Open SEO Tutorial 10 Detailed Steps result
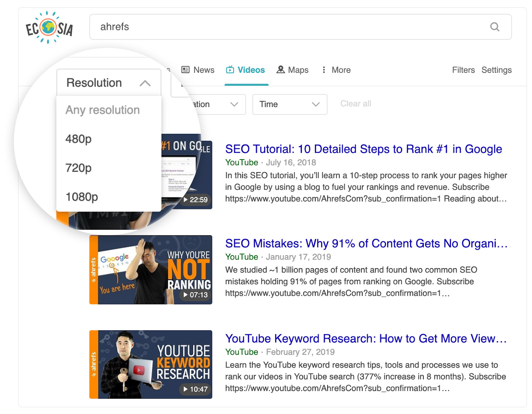Screen dimensions: 532x414 363,149
